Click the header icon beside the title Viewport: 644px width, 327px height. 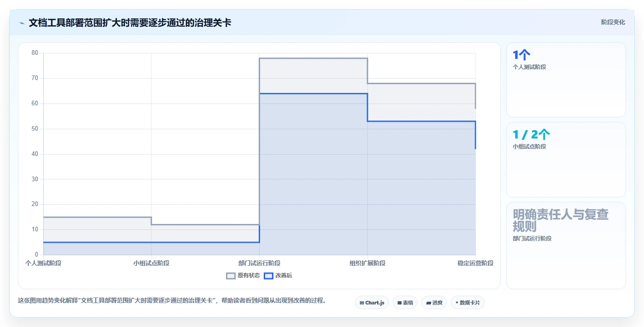click(22, 23)
